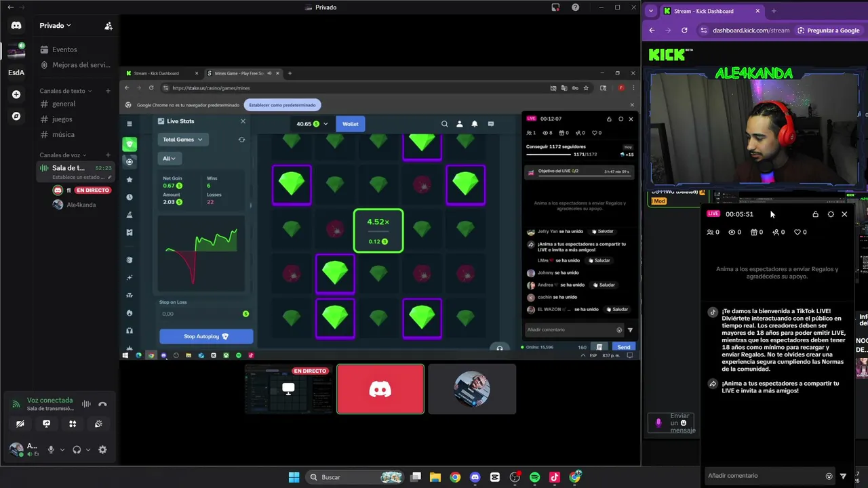Select the red Discord participant tile
Viewport: 868px width, 488px height.
tap(380, 389)
